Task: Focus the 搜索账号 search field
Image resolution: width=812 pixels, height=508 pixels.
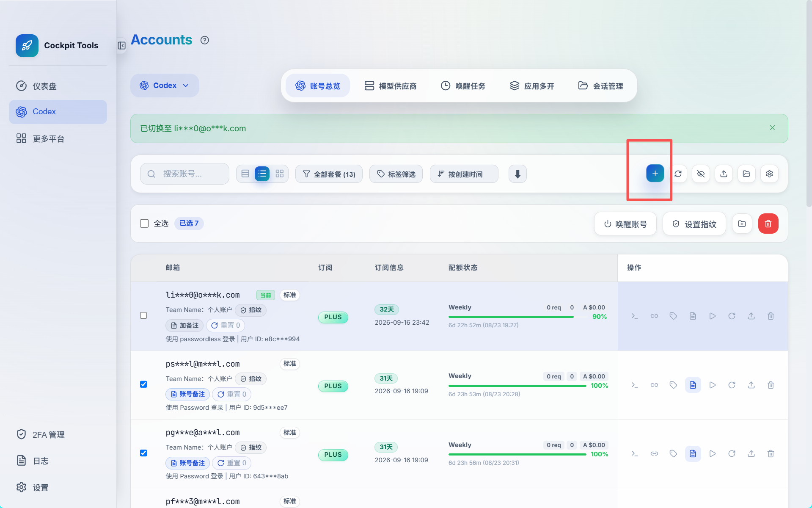Action: 184,174
